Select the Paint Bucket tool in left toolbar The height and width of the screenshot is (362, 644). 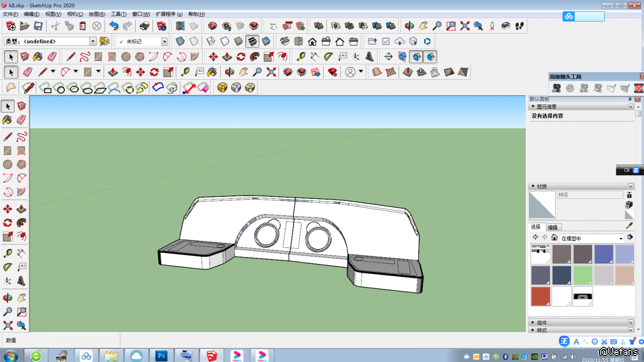click(x=8, y=120)
